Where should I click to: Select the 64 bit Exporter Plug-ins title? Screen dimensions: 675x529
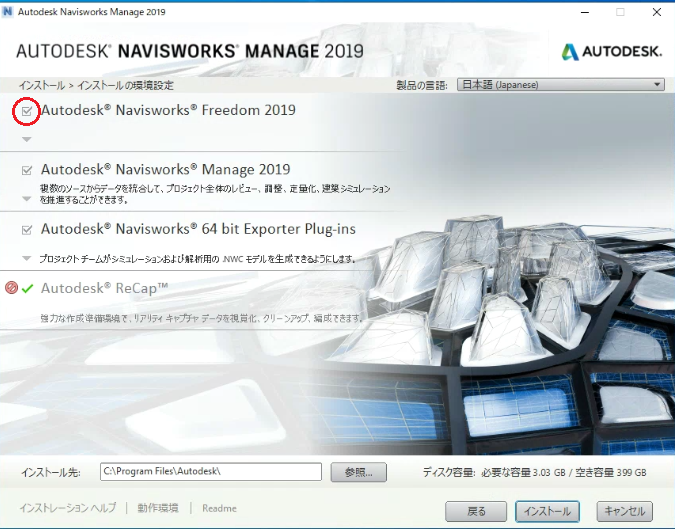tap(198, 229)
